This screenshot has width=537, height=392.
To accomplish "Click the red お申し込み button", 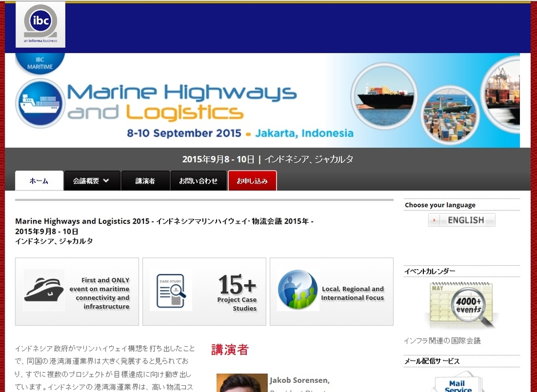I will click(x=253, y=181).
